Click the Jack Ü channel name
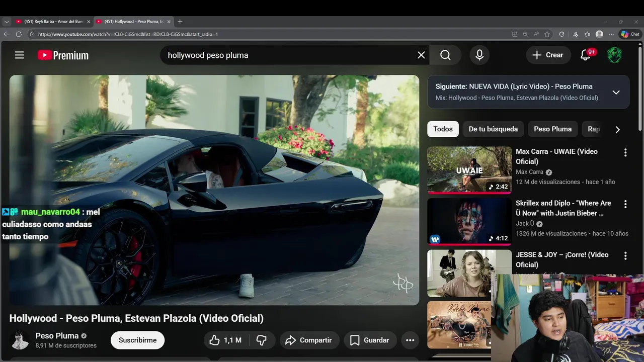Screen dimensions: 644x362 point(525,224)
